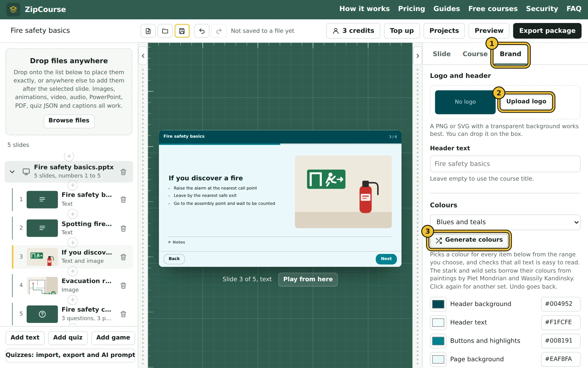Screen dimensions: 588x368
Task: Select the Evacuation r... slide thumbnail
Action: pyautogui.click(x=42, y=286)
